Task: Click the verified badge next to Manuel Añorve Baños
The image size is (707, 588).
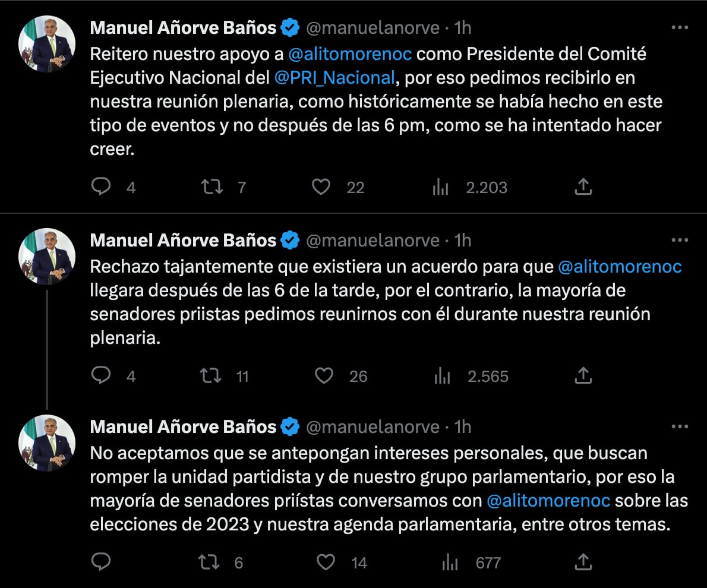Action: (289, 26)
